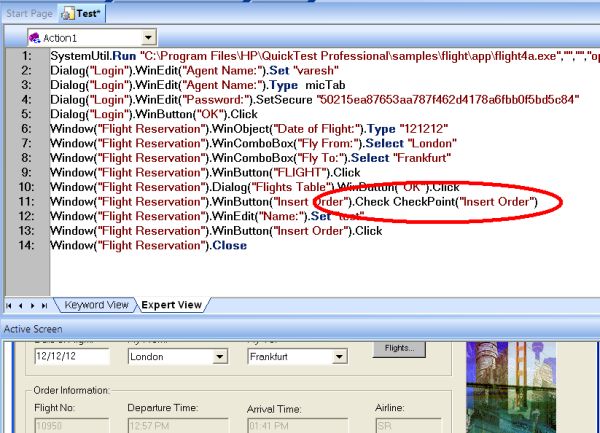Click the Airline field showing SR

(x=408, y=425)
